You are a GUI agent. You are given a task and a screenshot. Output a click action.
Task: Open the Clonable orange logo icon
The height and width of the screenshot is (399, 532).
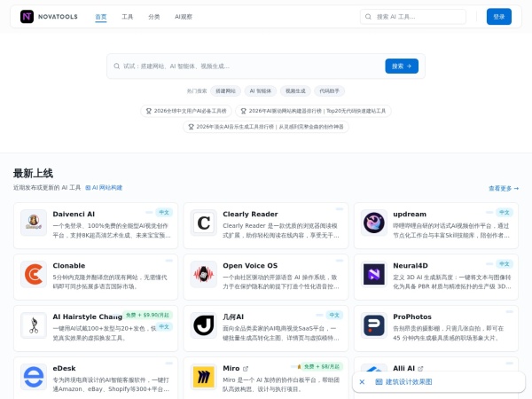coord(34,274)
